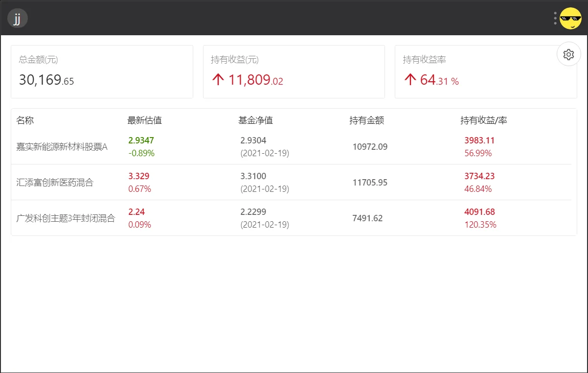Click return rate 56.99%
The height and width of the screenshot is (373, 588).
[x=478, y=153]
